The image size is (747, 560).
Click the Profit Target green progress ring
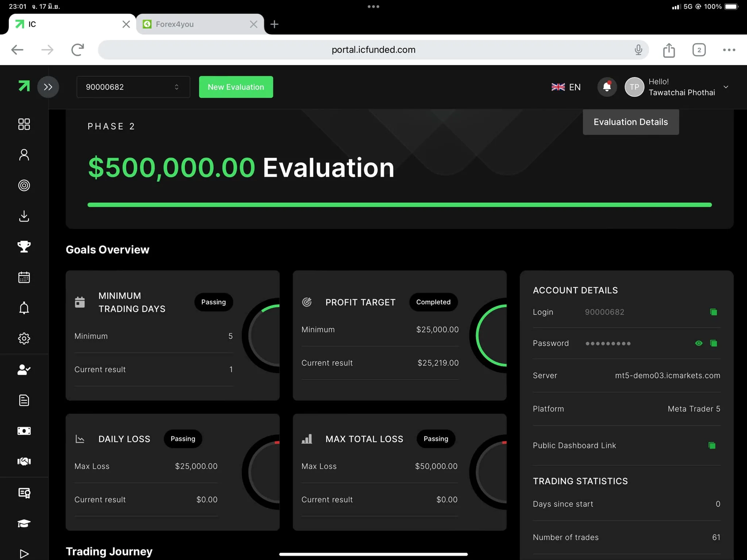coord(488,335)
